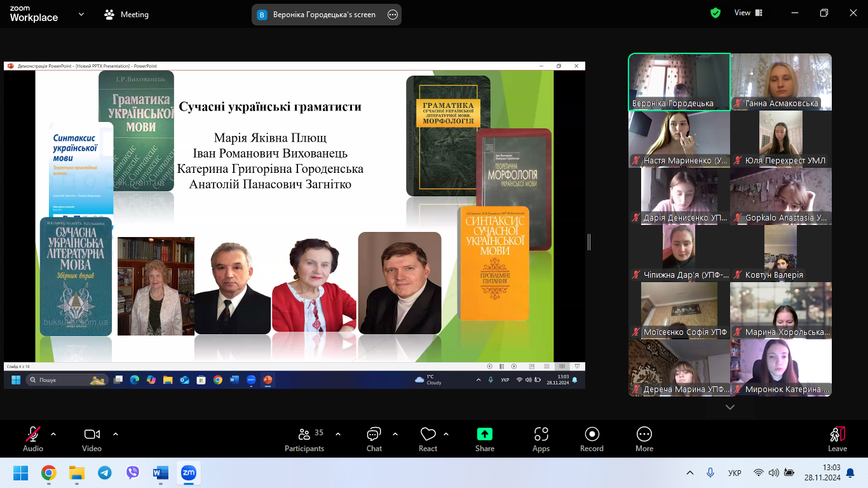Open Word from the bottom taskbar
Image resolution: width=868 pixels, height=488 pixels.
(x=160, y=473)
